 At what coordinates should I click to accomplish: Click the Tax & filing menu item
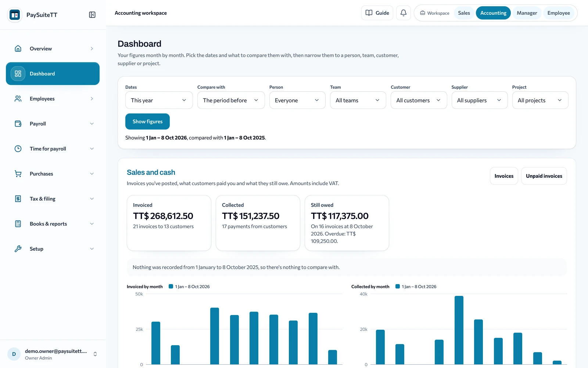[x=53, y=199]
